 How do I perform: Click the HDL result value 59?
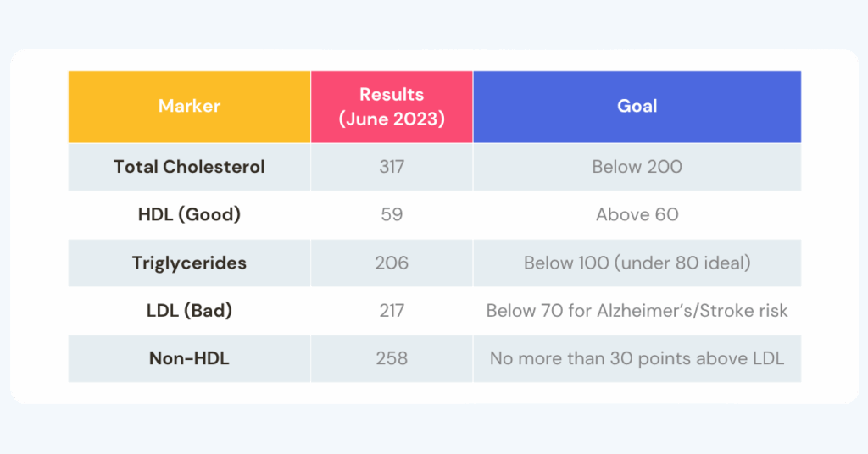[392, 214]
